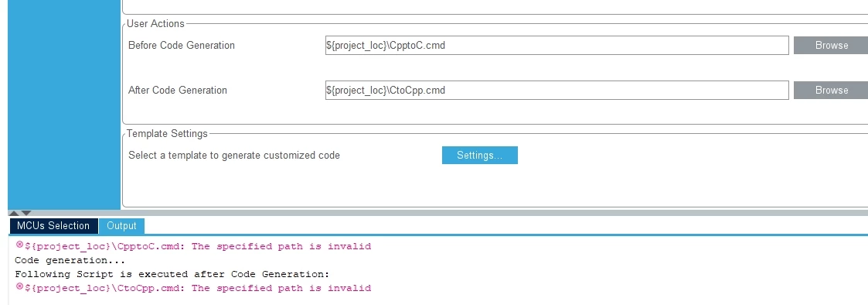Viewport: 868px width, 305px height.
Task: Click the After Code Generation path field
Action: tap(557, 91)
